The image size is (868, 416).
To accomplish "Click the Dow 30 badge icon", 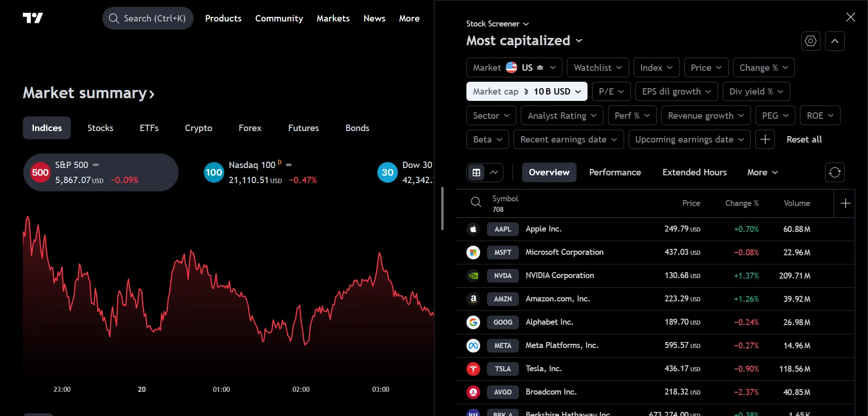I will pyautogui.click(x=387, y=173).
